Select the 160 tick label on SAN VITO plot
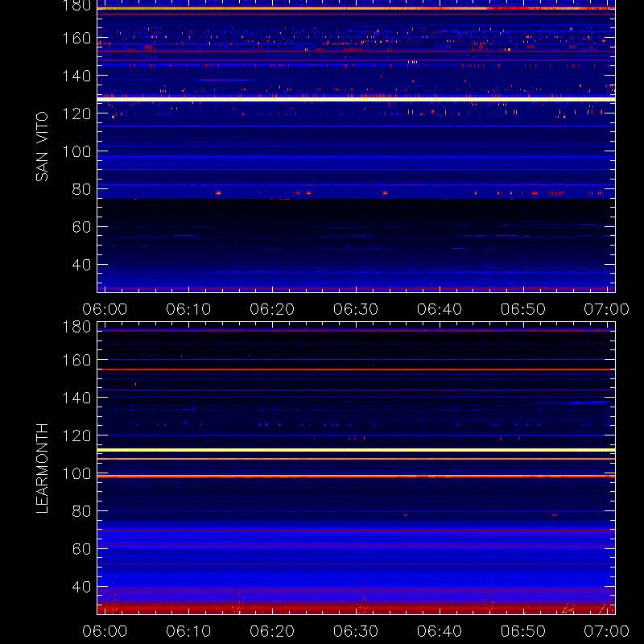This screenshot has width=644, height=644. [76, 38]
